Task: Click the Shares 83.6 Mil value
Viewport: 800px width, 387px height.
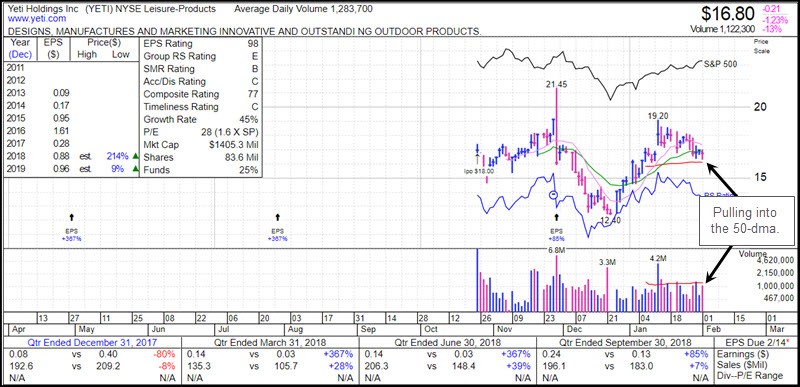Action: 241,158
